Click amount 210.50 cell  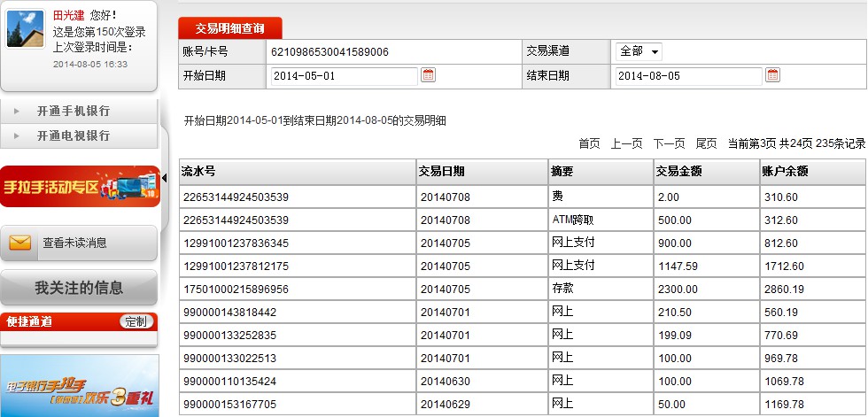(707, 313)
